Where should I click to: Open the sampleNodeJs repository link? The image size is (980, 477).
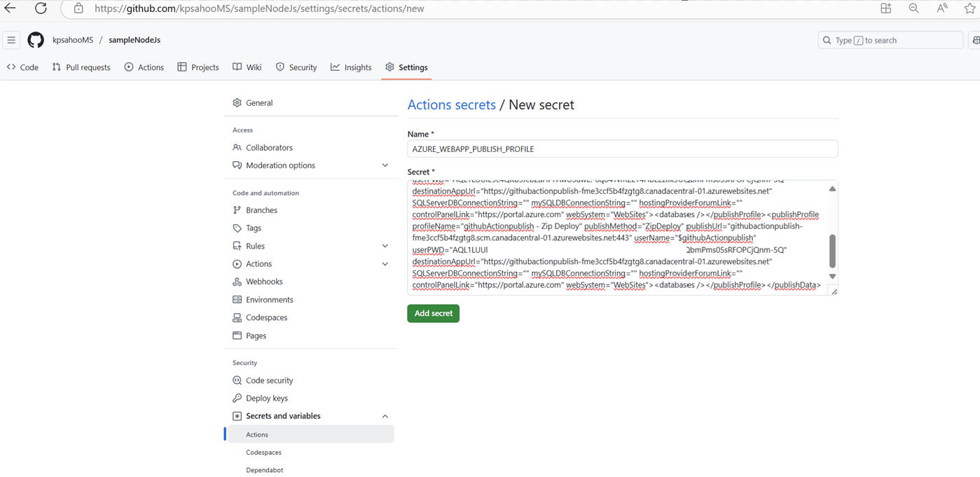coord(134,40)
